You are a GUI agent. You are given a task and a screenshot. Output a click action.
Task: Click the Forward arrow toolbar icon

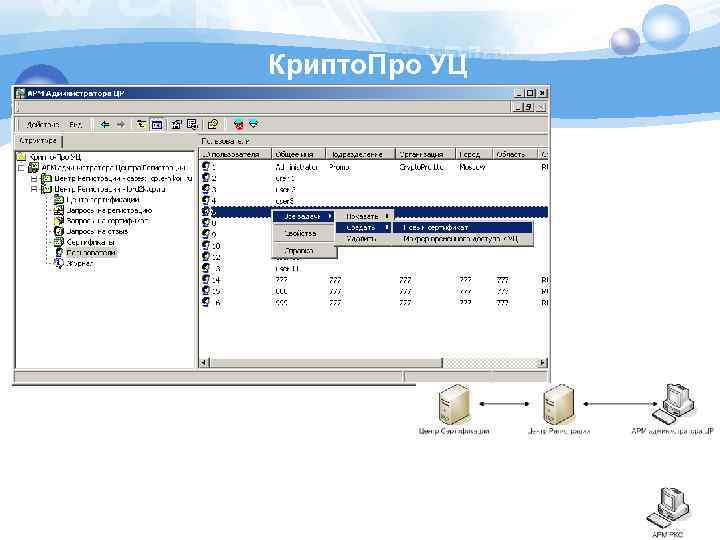tap(120, 124)
